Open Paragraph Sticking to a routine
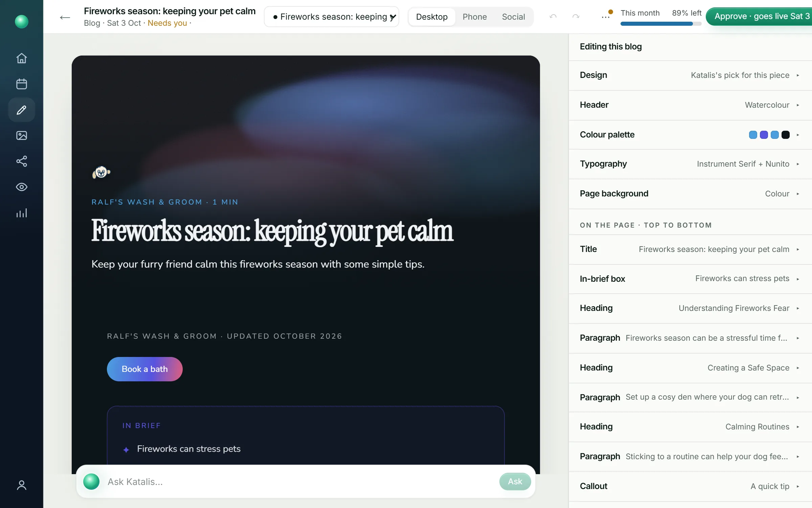 pos(690,457)
